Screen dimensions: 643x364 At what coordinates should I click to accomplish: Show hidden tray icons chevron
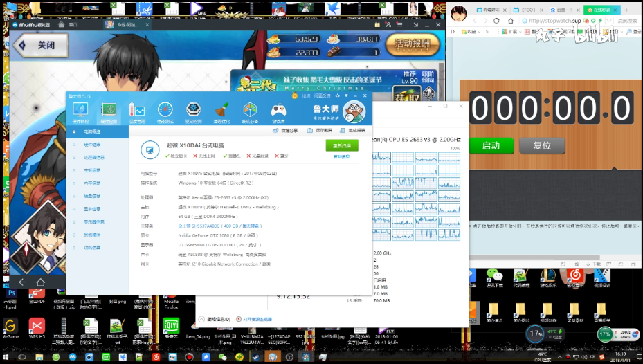pos(560,356)
